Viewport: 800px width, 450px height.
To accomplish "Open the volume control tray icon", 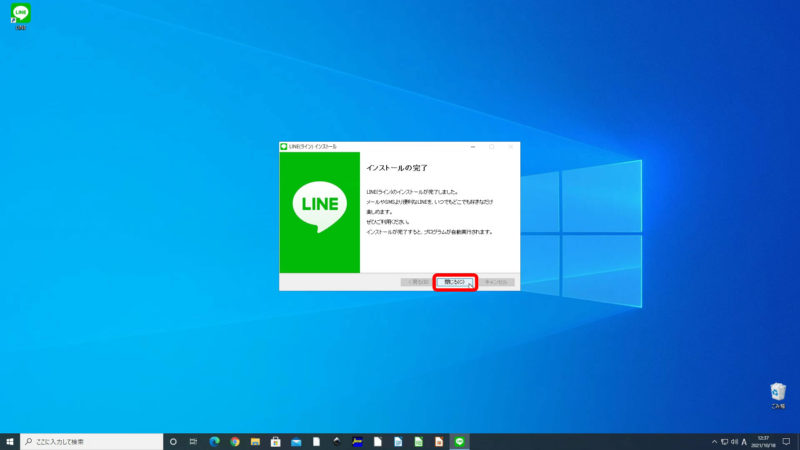I will tap(734, 442).
